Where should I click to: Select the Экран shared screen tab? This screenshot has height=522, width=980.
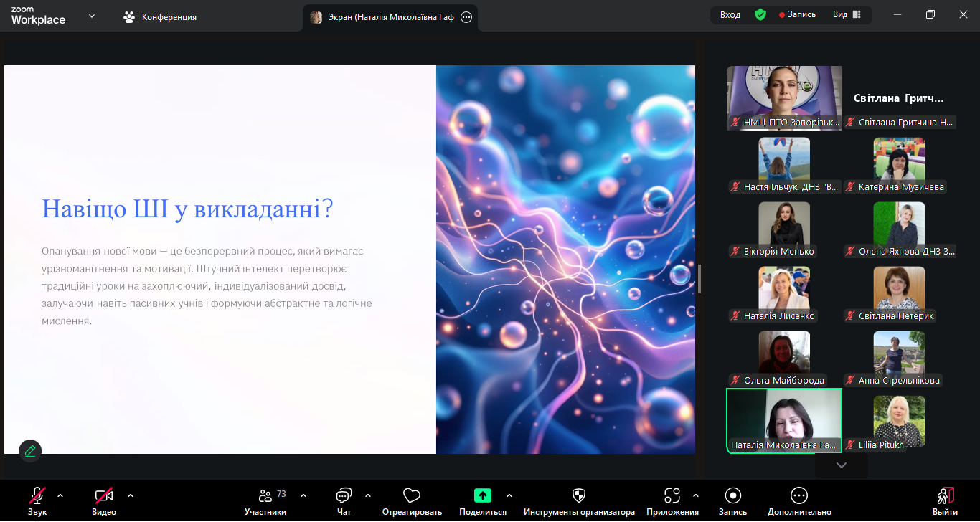[384, 18]
